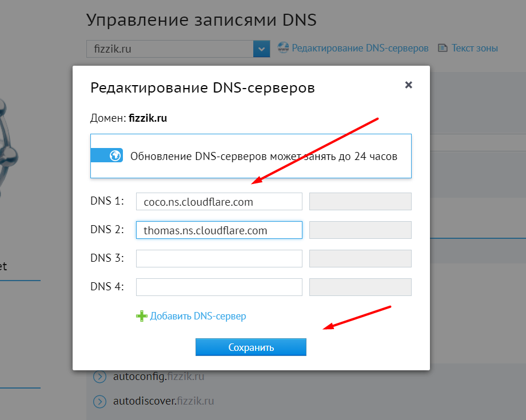Focus the empty DNS 3 hostname field
Screen dimensions: 526x420
pyautogui.click(x=219, y=258)
